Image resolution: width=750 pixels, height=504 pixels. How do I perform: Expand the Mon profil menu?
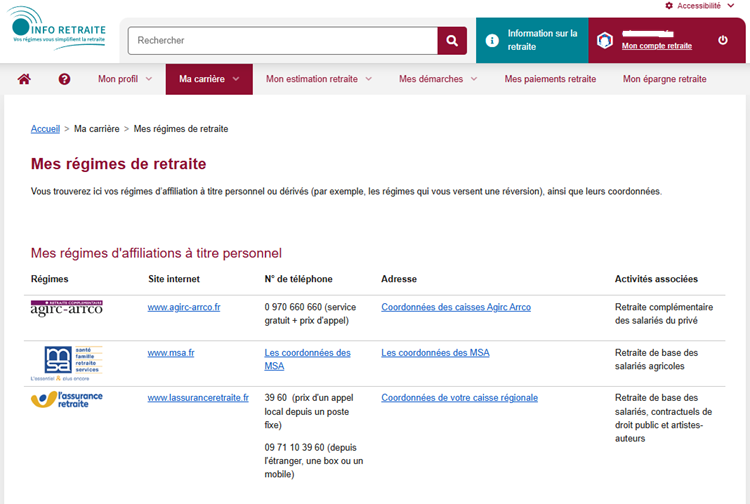tap(125, 79)
